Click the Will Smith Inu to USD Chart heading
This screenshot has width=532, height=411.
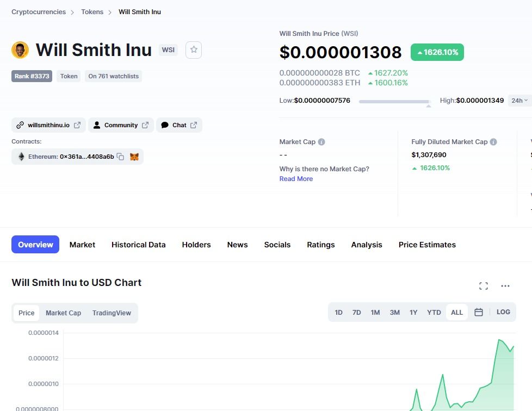[76, 283]
